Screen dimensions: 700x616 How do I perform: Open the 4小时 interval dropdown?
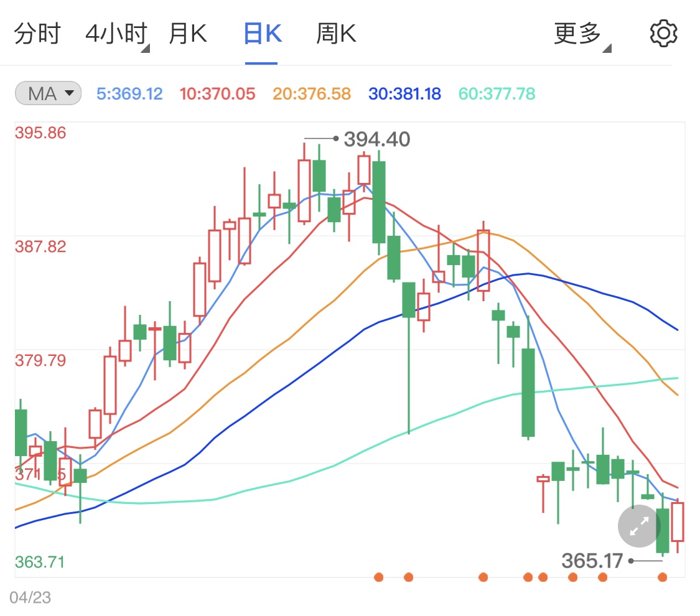click(118, 35)
